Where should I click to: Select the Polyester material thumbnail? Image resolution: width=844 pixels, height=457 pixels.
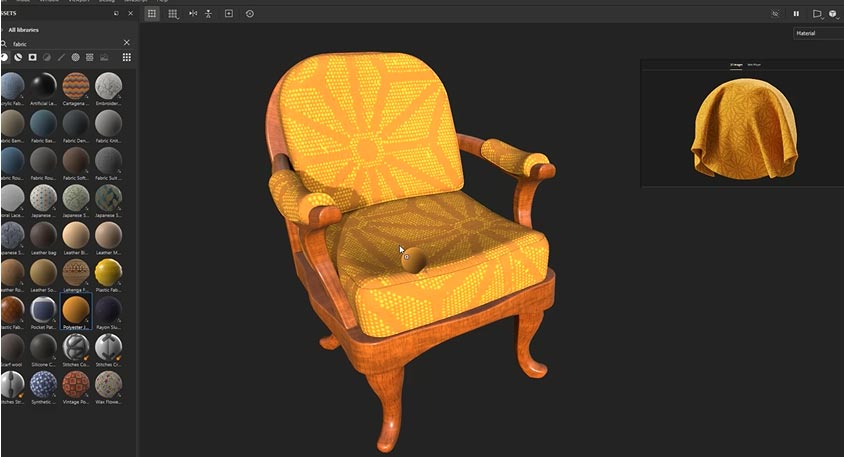coord(75,310)
